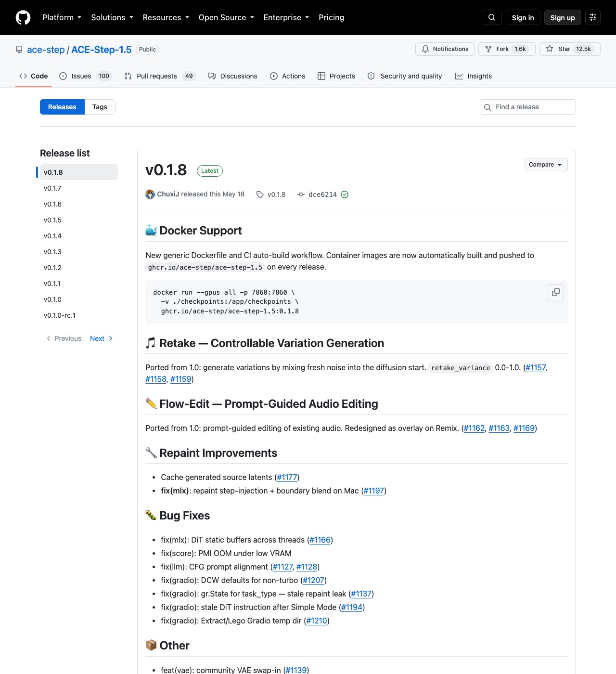Open the Discussions tab
This screenshot has height=674, width=616.
pyautogui.click(x=232, y=76)
